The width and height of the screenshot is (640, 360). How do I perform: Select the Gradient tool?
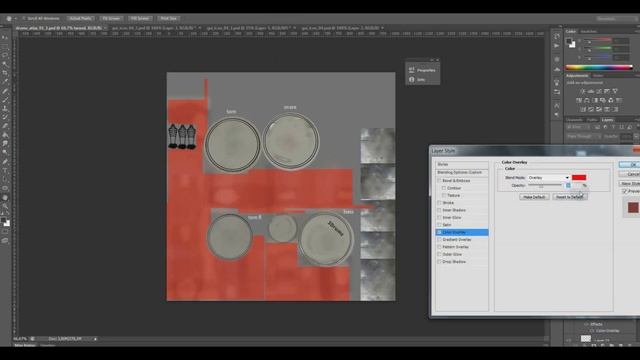pos(5,135)
